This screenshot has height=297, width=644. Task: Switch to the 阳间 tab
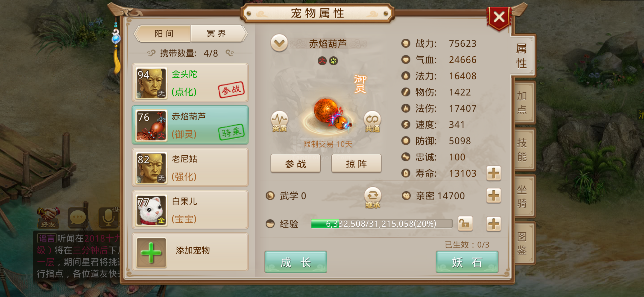click(164, 34)
